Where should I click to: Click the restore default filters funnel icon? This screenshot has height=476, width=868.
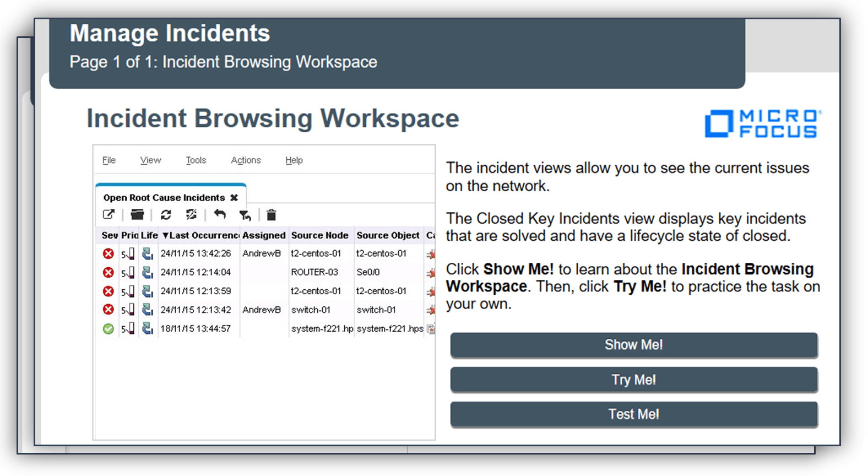[245, 215]
